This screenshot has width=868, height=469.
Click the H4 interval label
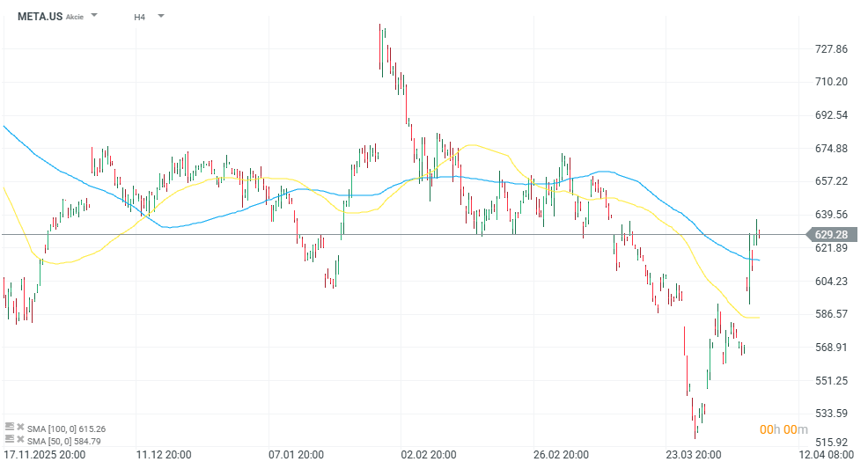click(140, 17)
